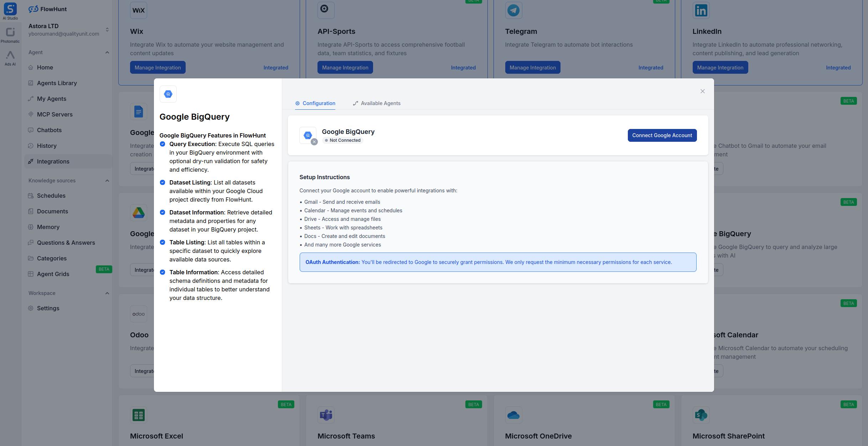Click the Connect Google Account button

pyautogui.click(x=662, y=135)
